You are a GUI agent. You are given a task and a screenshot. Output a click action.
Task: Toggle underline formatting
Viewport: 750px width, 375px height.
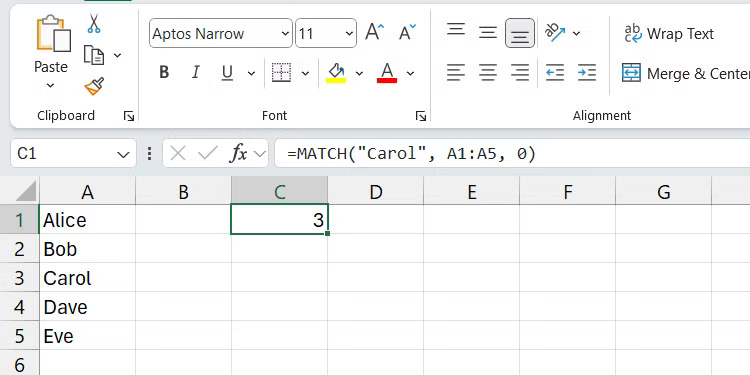227,73
